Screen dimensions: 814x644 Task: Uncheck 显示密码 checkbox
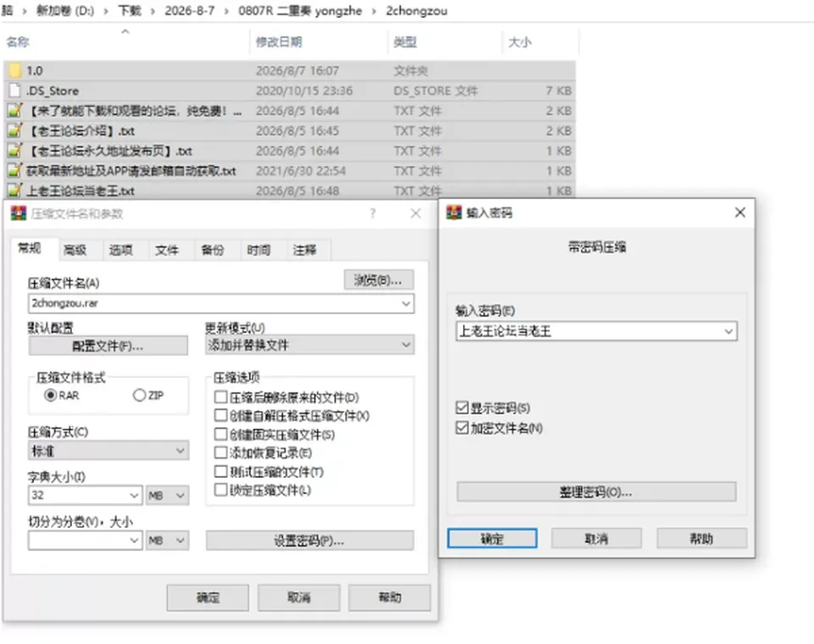[x=461, y=408]
